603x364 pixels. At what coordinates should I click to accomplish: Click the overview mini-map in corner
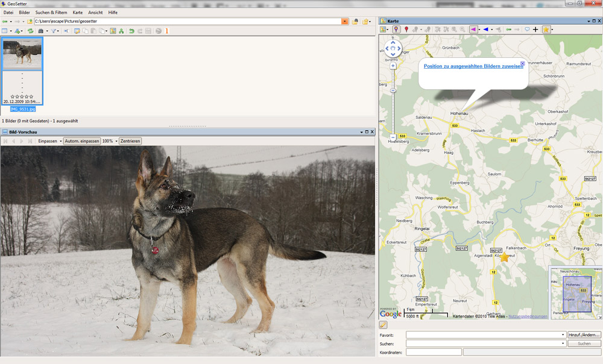(575, 293)
